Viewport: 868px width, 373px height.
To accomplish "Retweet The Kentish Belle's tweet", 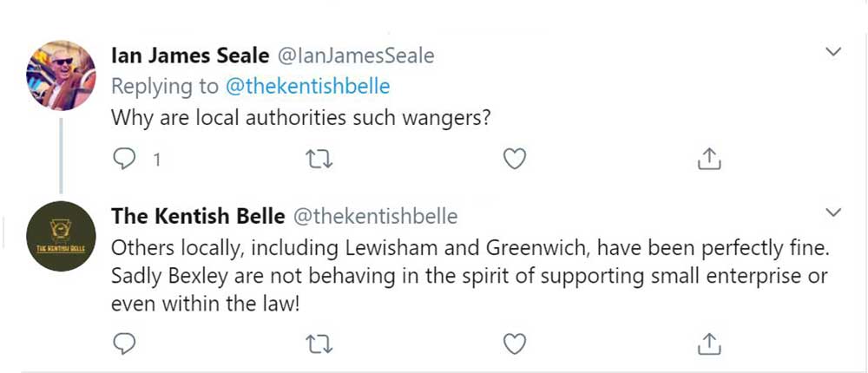I will click(x=319, y=344).
